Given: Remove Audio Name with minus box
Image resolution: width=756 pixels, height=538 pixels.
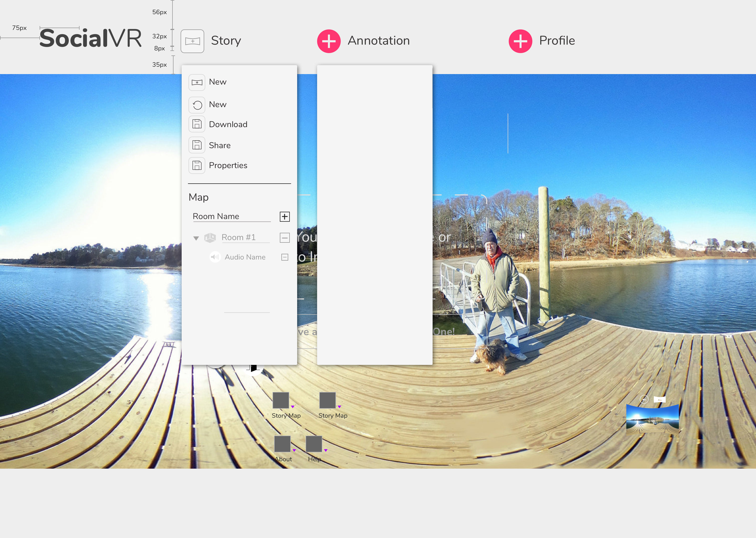Looking at the screenshot, I should (285, 257).
